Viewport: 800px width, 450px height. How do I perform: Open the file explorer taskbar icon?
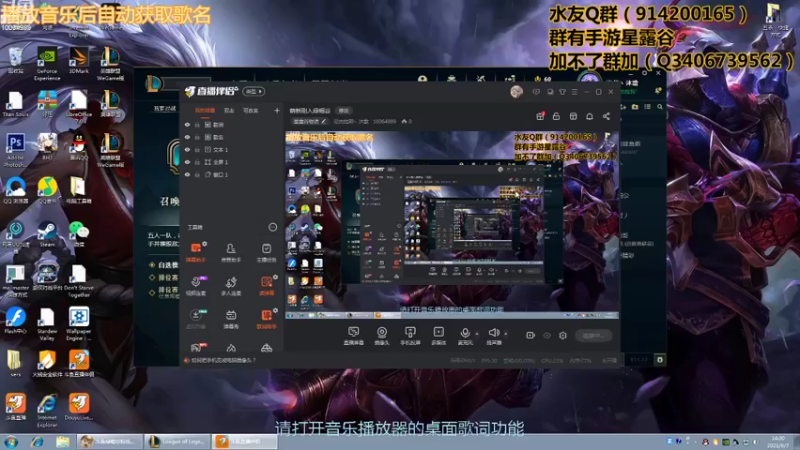[x=63, y=442]
